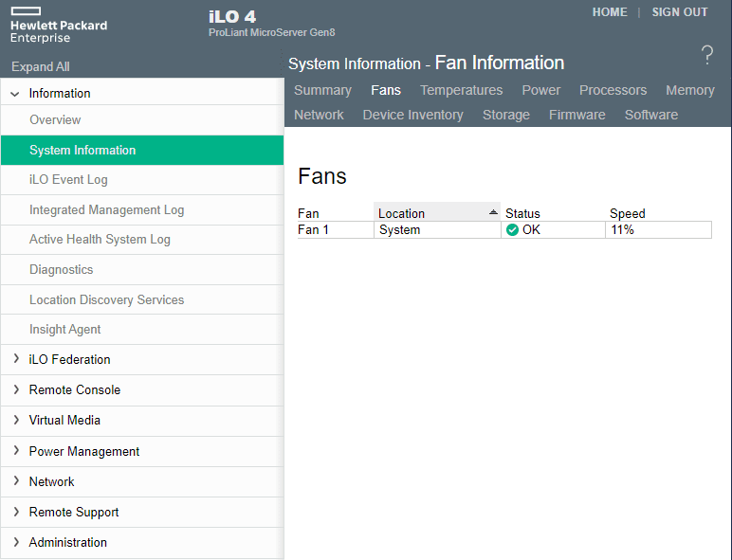Expand the Remote Support section
The image size is (732, 560).
pos(16,512)
